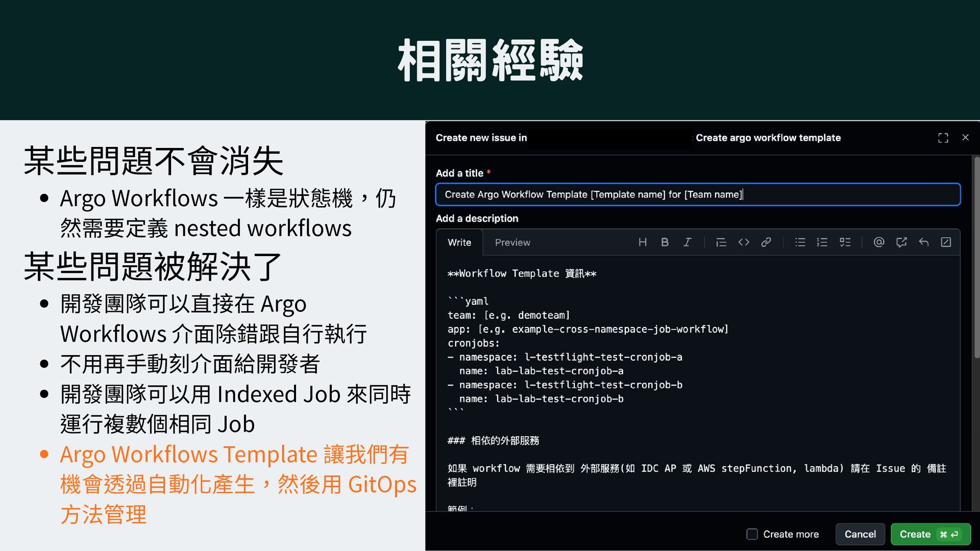Toggle bold formatting
Screen dimensions: 980x551
(665, 242)
